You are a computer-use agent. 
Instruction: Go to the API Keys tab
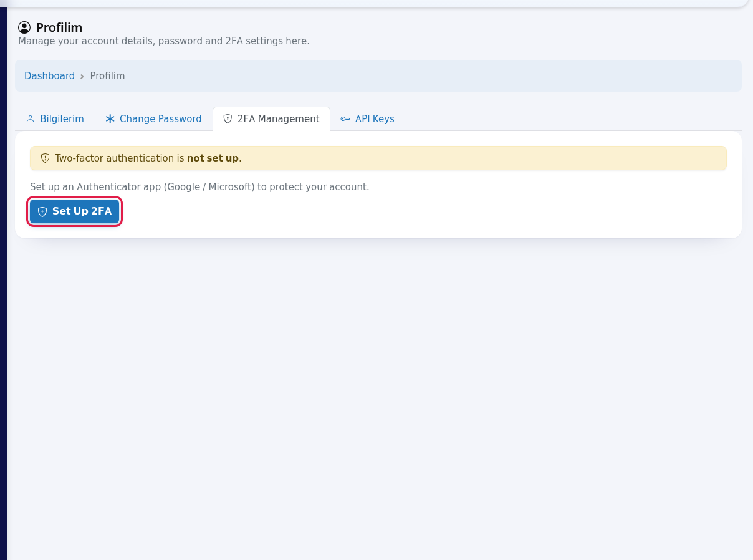367,118
